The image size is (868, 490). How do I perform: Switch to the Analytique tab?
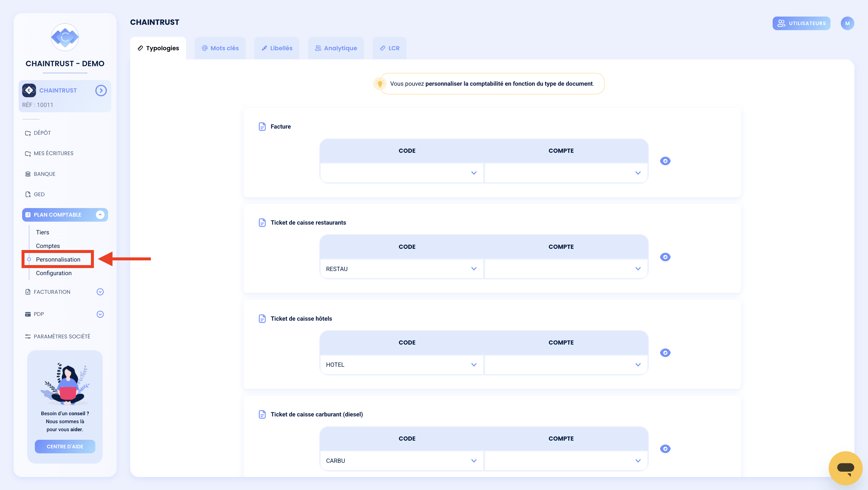336,48
